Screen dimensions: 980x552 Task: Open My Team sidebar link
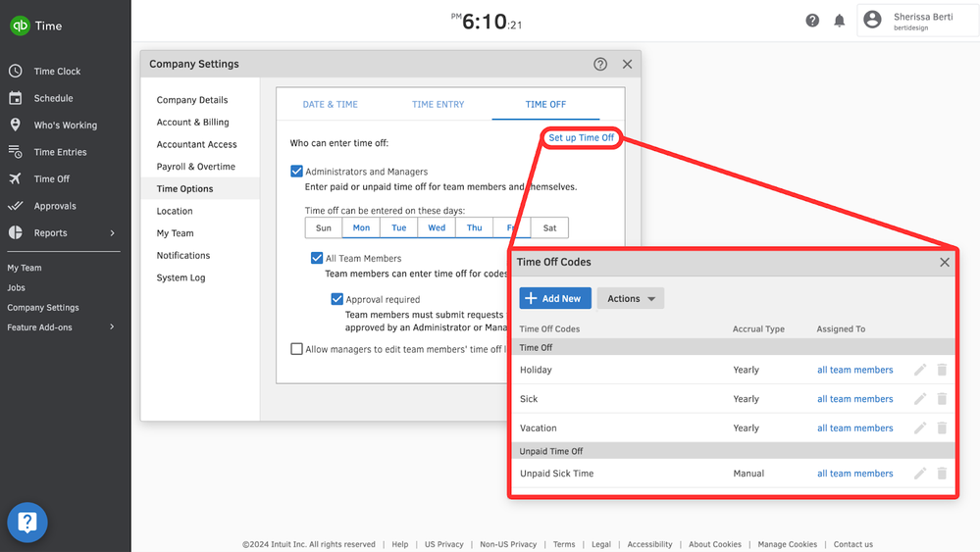pyautogui.click(x=25, y=268)
